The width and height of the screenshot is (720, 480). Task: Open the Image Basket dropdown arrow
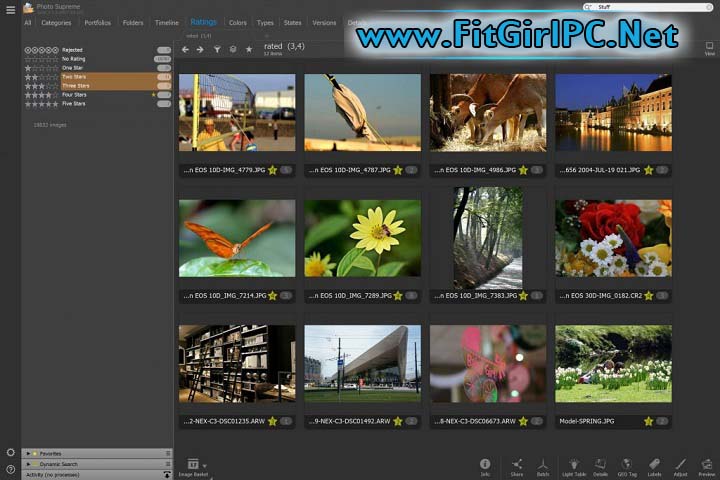tap(205, 465)
